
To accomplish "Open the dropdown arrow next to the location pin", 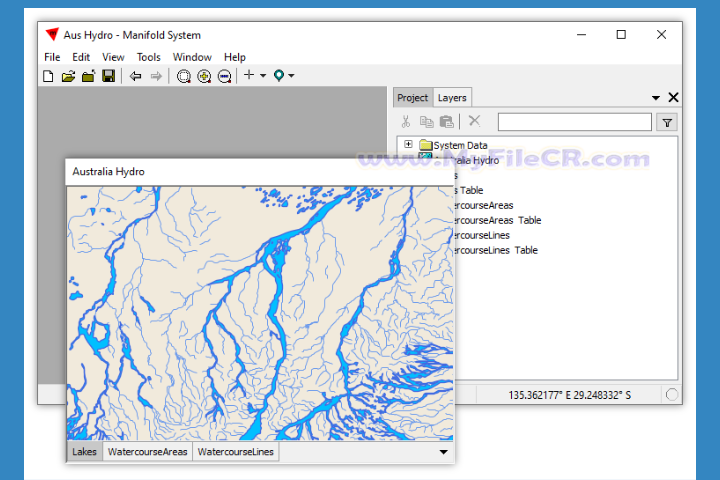I will click(292, 76).
